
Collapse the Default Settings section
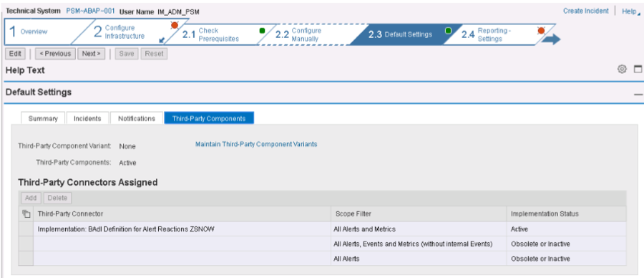coord(638,95)
